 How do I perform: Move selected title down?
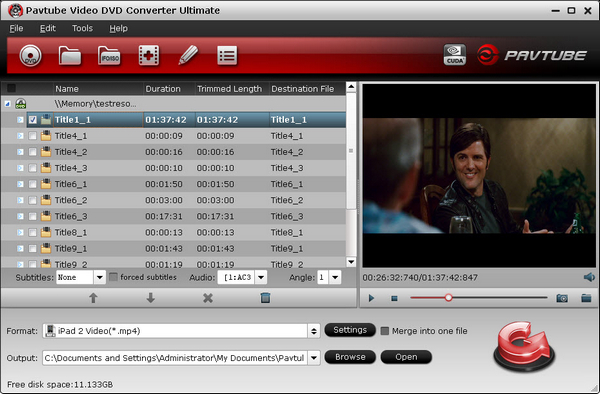pos(150,298)
